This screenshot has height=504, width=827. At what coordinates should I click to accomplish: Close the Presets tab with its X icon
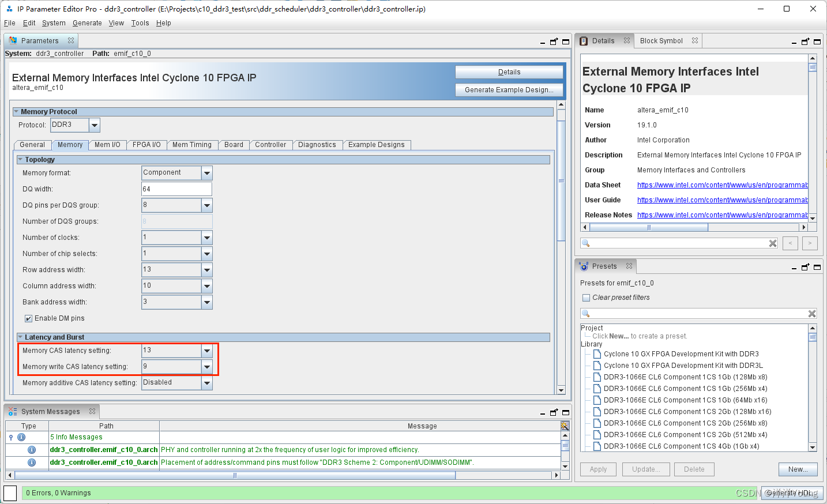[x=629, y=266]
